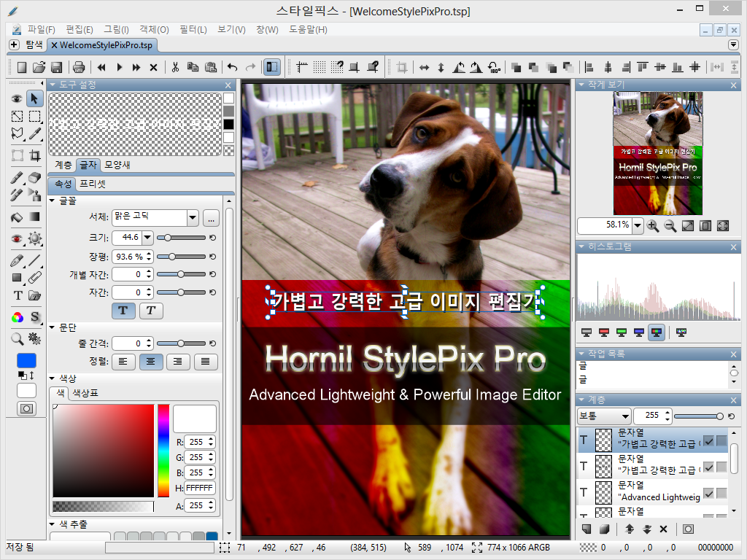Select the Text tool in the toolbox
The width and height of the screenshot is (747, 560).
(18, 295)
